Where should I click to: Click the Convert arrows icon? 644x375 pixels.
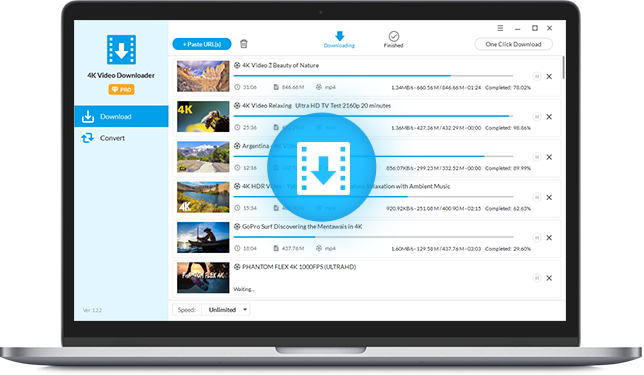pos(87,138)
